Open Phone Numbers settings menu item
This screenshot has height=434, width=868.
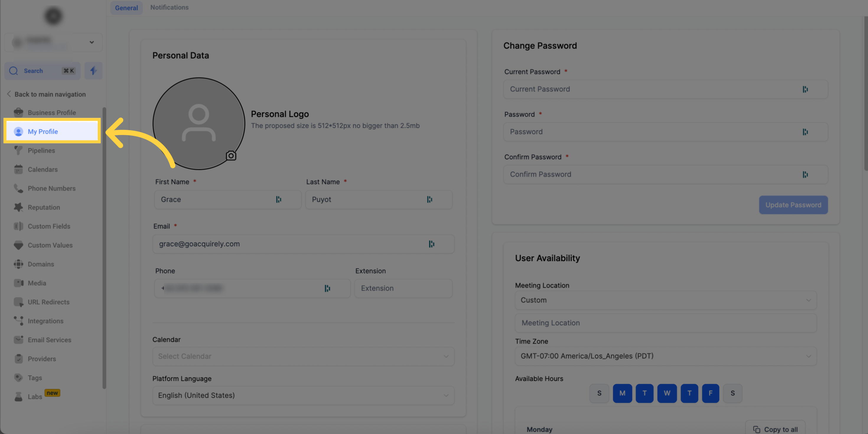coord(52,189)
